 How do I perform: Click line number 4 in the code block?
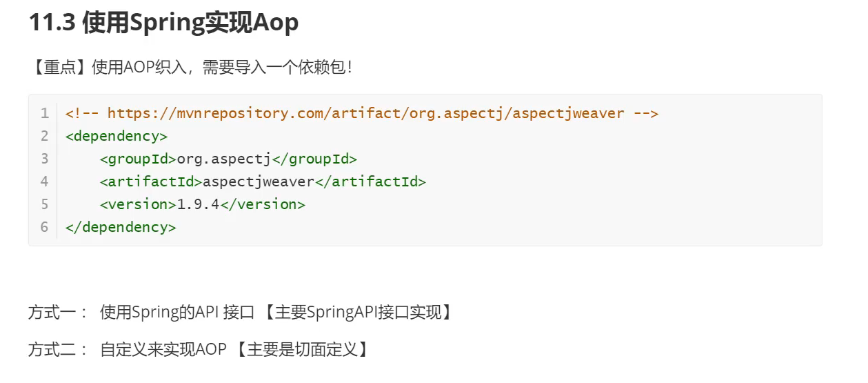[x=45, y=181]
